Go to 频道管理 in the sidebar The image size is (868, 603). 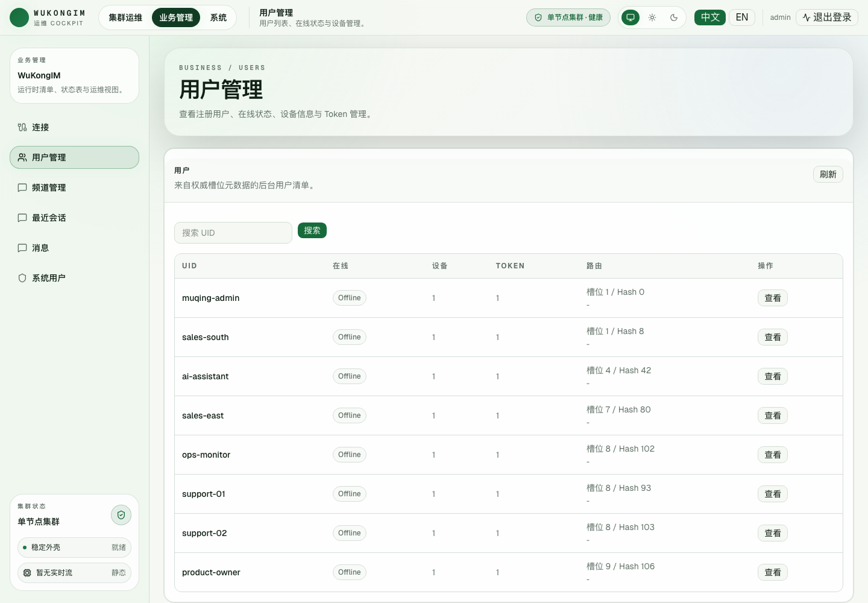pos(74,188)
